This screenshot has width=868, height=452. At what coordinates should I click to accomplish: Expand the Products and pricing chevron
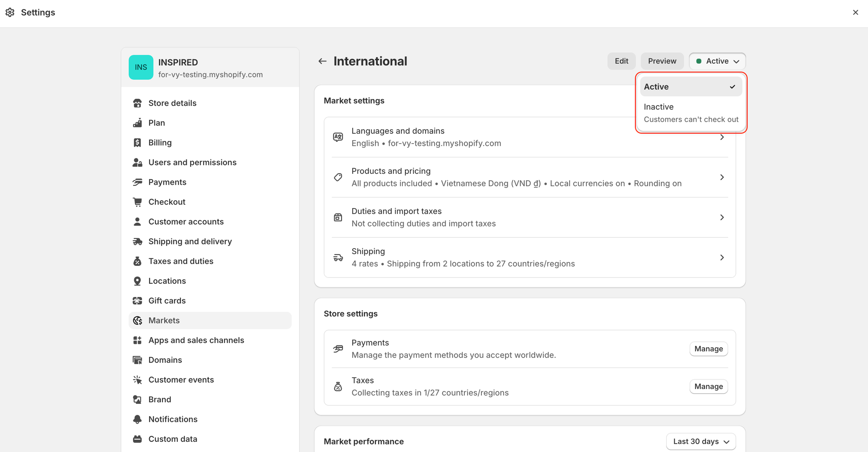(x=722, y=177)
